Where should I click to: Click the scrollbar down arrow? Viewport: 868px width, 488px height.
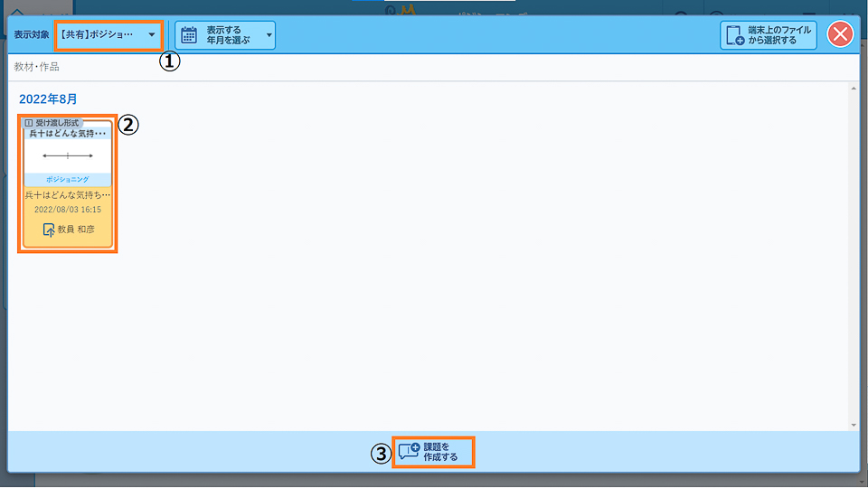point(854,425)
